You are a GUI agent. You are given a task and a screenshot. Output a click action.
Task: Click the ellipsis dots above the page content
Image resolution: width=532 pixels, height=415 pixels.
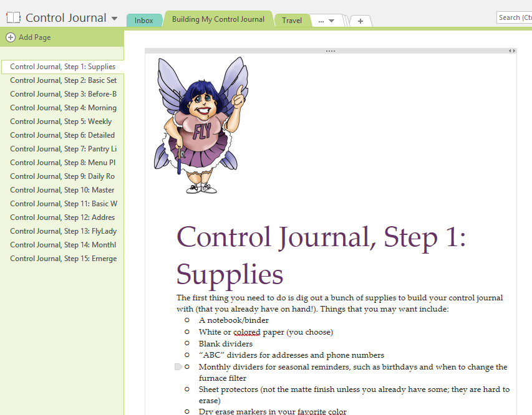click(330, 50)
